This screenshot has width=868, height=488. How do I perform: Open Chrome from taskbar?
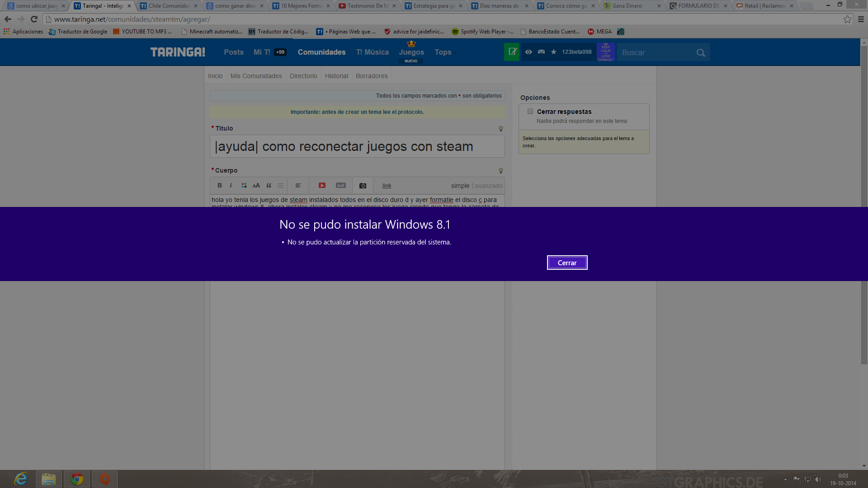pos(77,479)
